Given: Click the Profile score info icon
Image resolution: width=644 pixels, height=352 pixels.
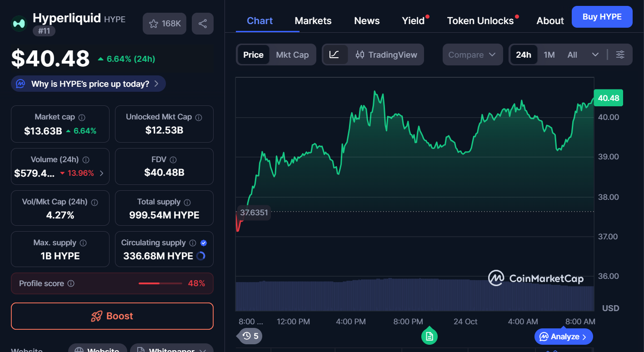Looking at the screenshot, I should pos(71,283).
